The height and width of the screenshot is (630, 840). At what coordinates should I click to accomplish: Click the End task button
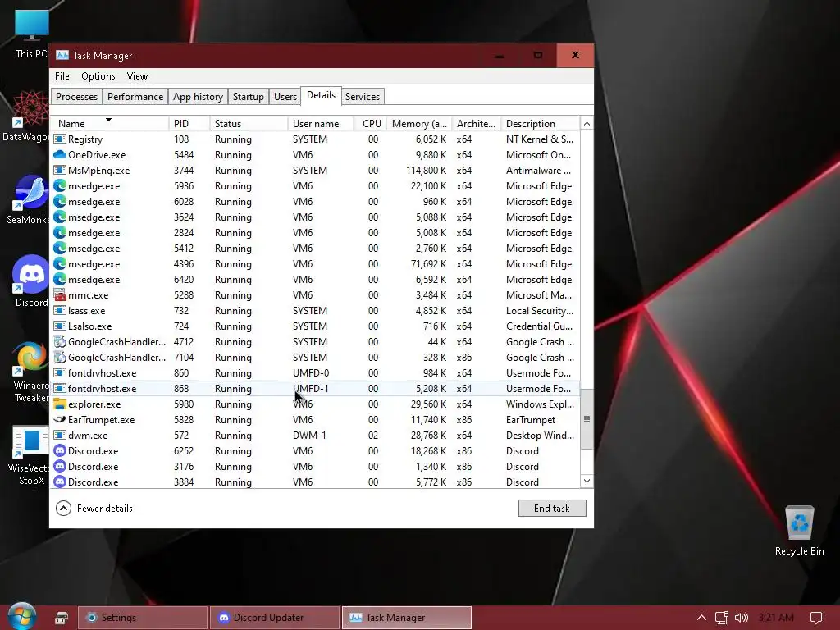[552, 509]
